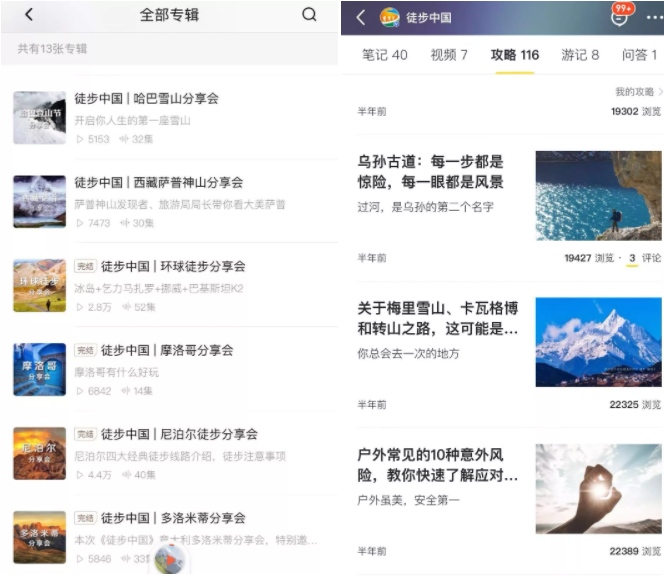Click play count 5846 on 多洛米蒂 album
Image resolution: width=664 pixels, height=576 pixels.
[94, 558]
